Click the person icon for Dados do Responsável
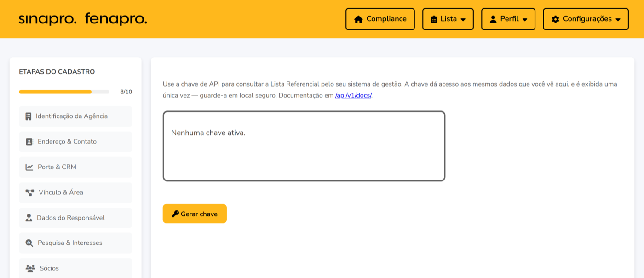The image size is (644, 278). 29,218
